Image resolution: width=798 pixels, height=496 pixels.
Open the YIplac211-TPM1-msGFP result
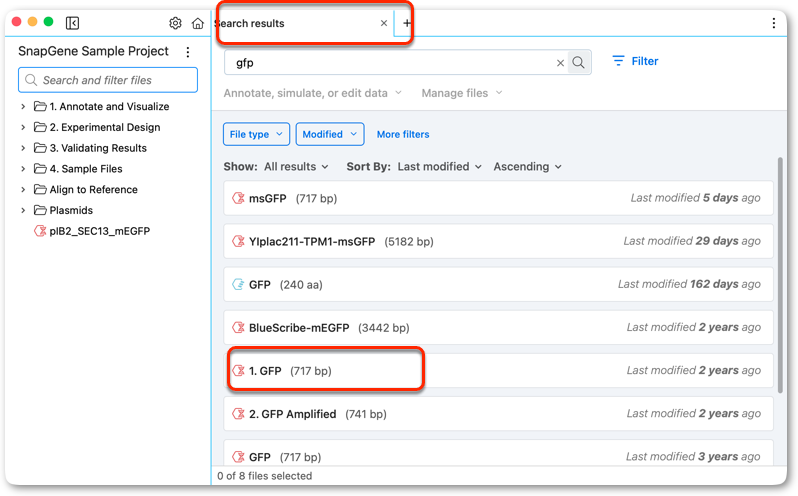pyautogui.click(x=498, y=241)
